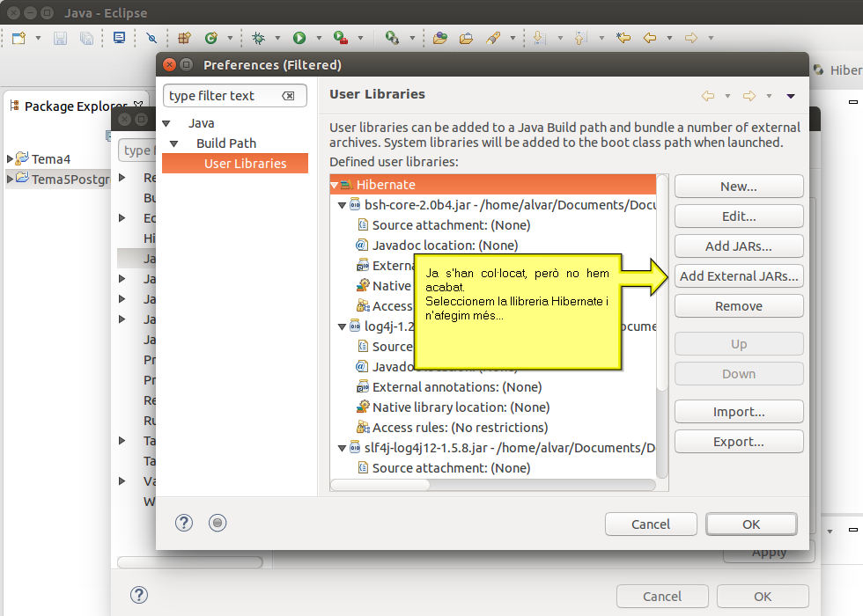Collapse the log4j jar entry
The width and height of the screenshot is (863, 616).
(342, 326)
